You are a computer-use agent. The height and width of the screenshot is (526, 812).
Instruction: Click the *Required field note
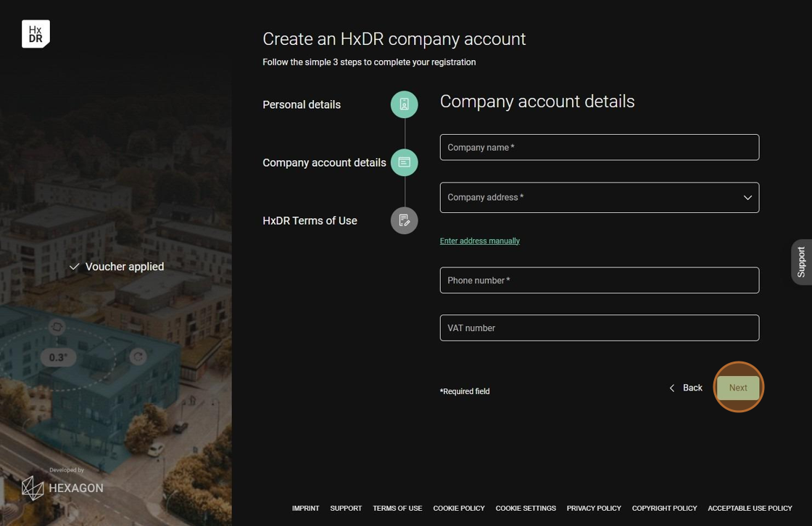point(465,391)
